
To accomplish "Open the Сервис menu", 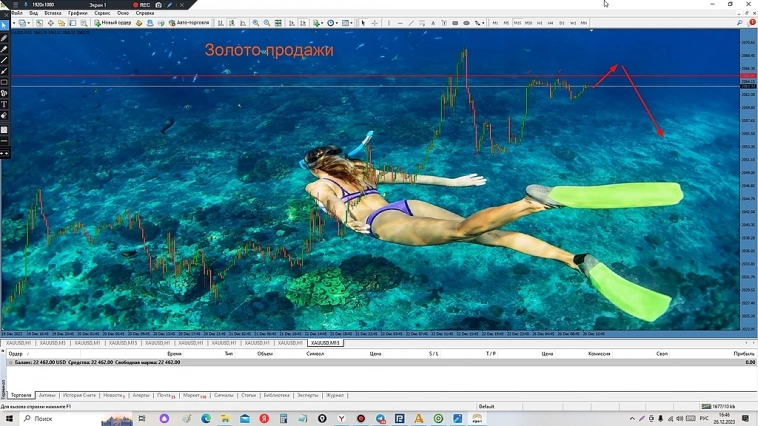I will [102, 13].
